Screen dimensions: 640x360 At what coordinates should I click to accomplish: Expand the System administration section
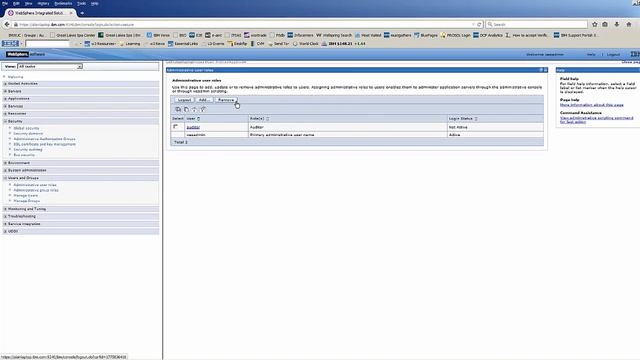5,170
